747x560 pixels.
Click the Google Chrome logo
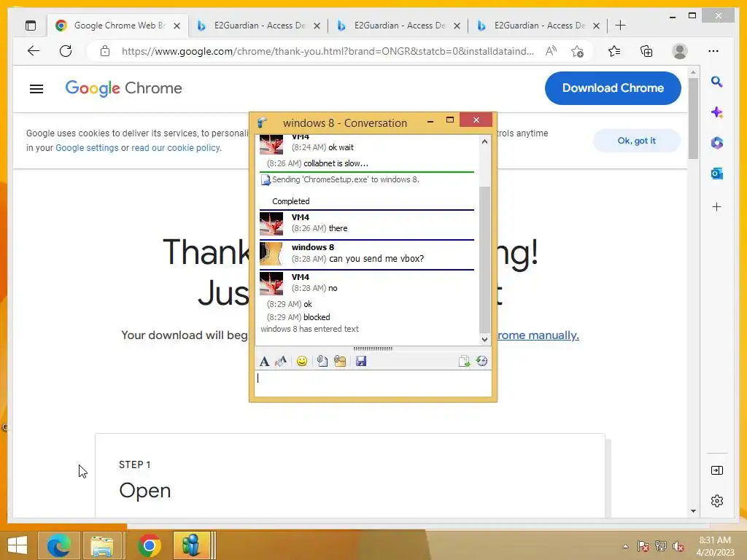(123, 88)
